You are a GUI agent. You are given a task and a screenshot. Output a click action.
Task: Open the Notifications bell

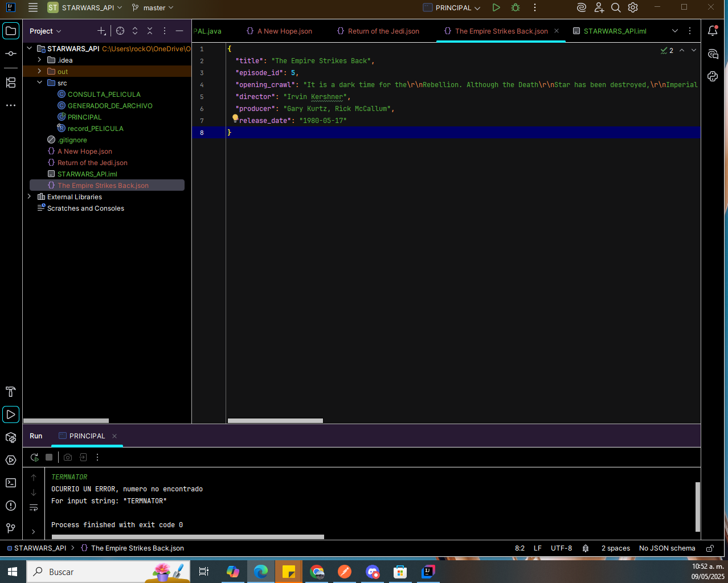click(x=713, y=31)
